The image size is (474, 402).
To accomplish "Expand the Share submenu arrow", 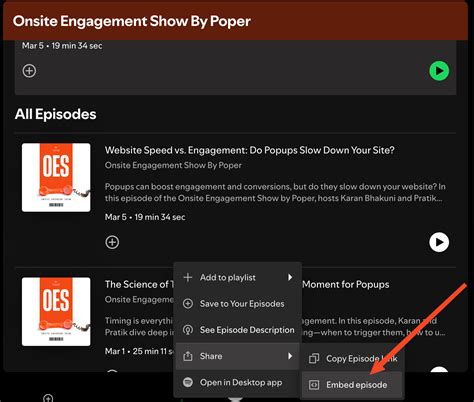I will (290, 356).
